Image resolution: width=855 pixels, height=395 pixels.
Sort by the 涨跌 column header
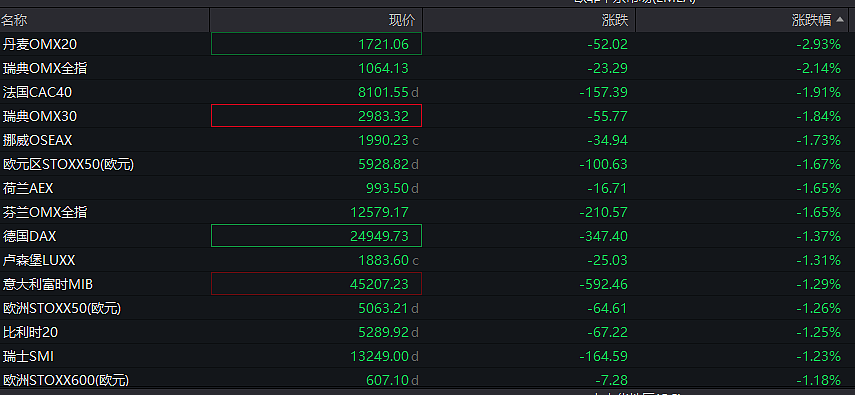[615, 21]
